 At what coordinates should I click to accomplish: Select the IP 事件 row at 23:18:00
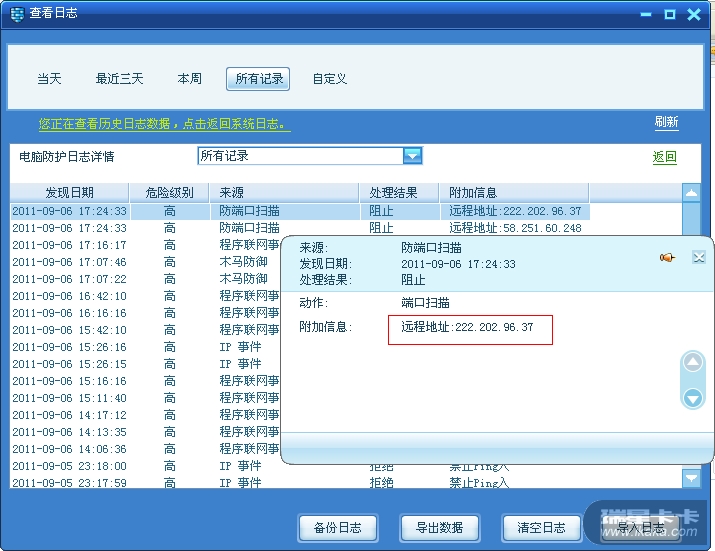point(145,466)
